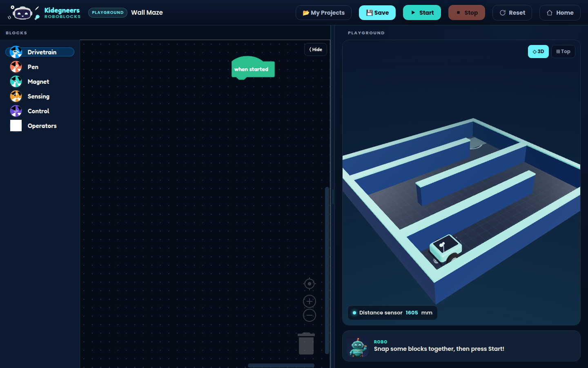The image size is (588, 368).
Task: Click the Control category icon
Action: click(x=16, y=111)
